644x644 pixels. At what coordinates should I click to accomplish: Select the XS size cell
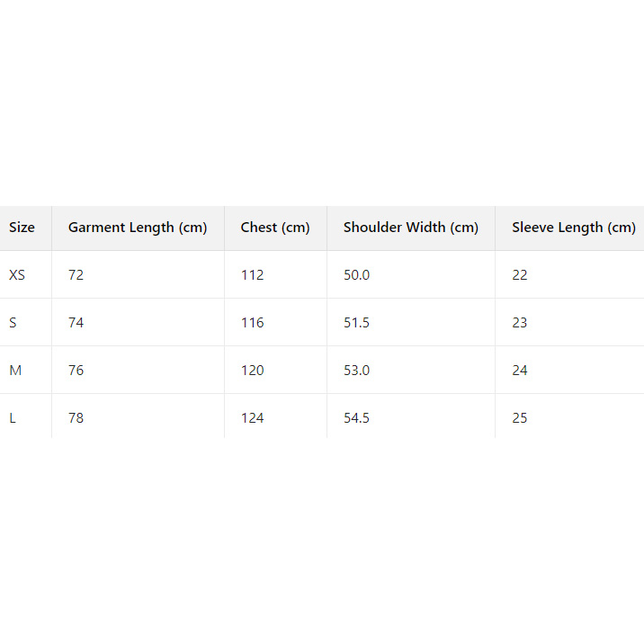pos(17,274)
